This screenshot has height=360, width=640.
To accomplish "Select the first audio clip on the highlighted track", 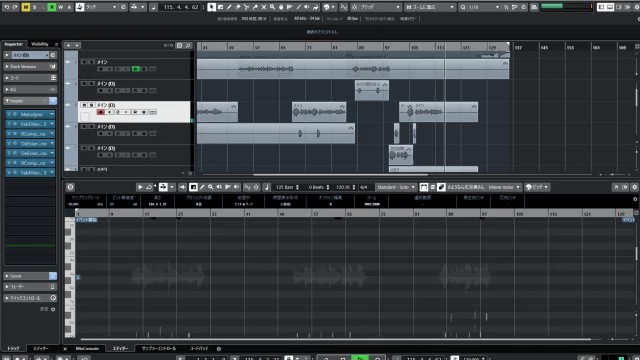I will click(217, 112).
